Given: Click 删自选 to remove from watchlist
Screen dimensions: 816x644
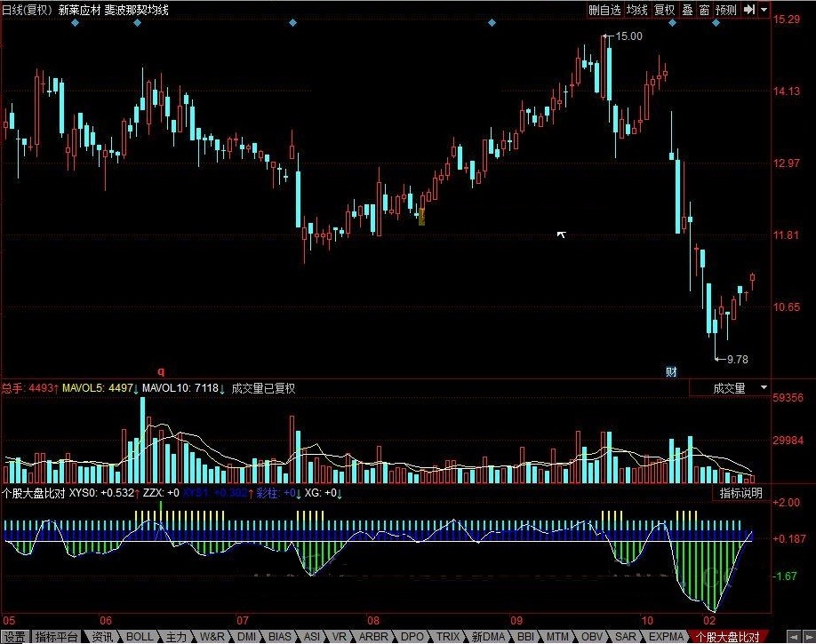Looking at the screenshot, I should pyautogui.click(x=604, y=10).
